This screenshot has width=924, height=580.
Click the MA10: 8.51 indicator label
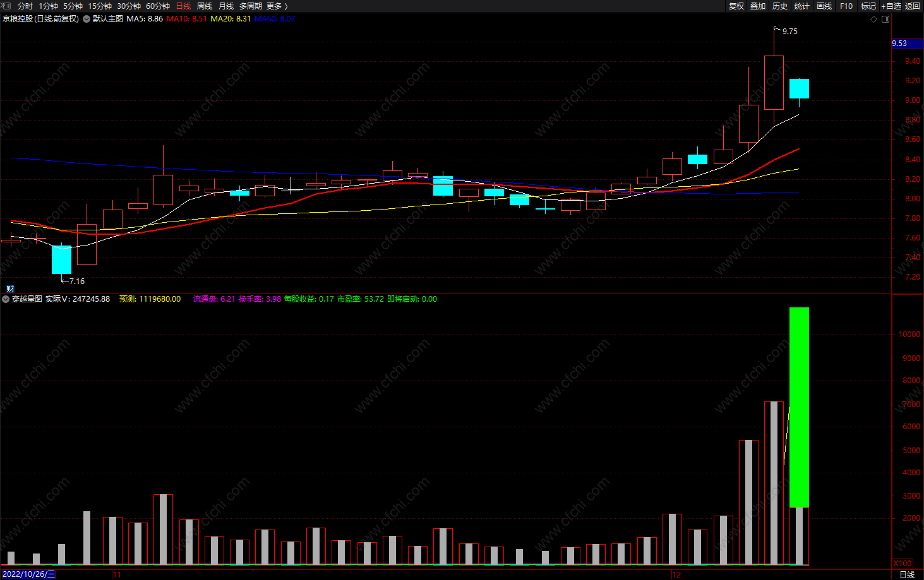pos(187,19)
